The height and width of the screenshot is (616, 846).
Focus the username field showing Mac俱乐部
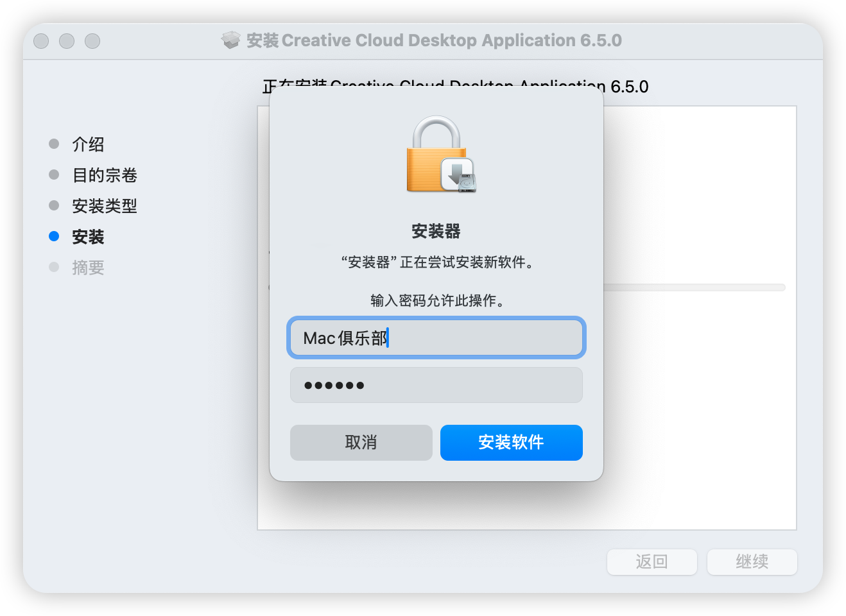click(436, 338)
